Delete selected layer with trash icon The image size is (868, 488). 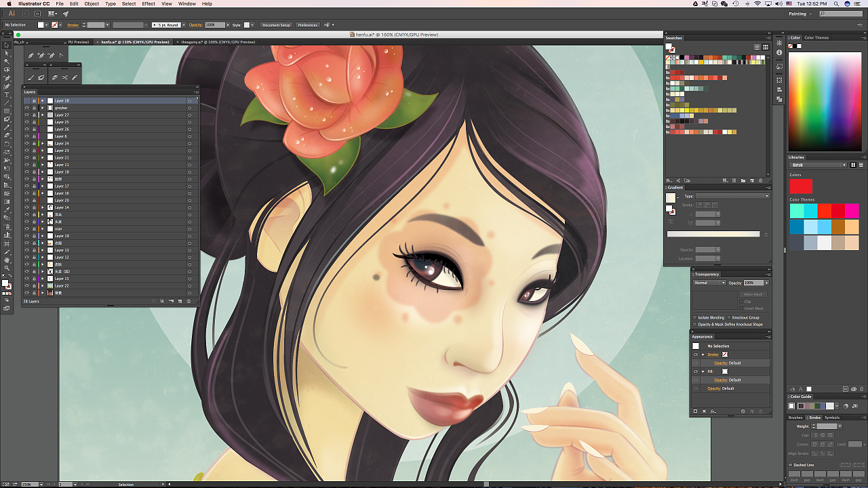[x=189, y=301]
